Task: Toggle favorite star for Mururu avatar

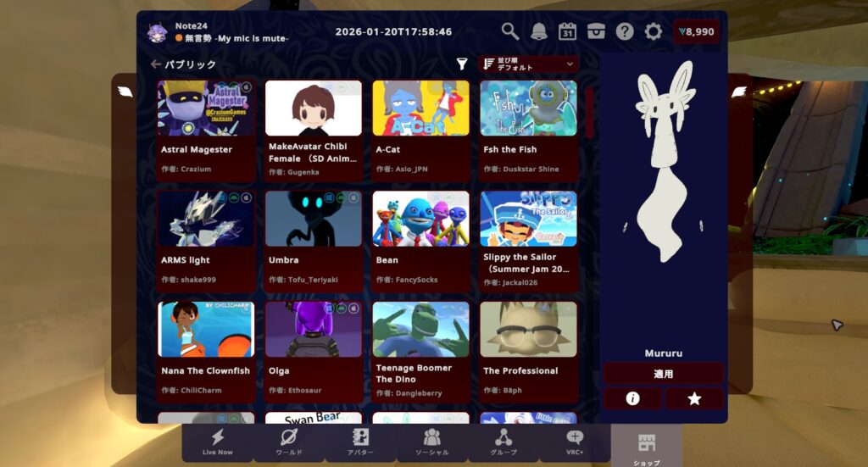Action: pos(694,398)
